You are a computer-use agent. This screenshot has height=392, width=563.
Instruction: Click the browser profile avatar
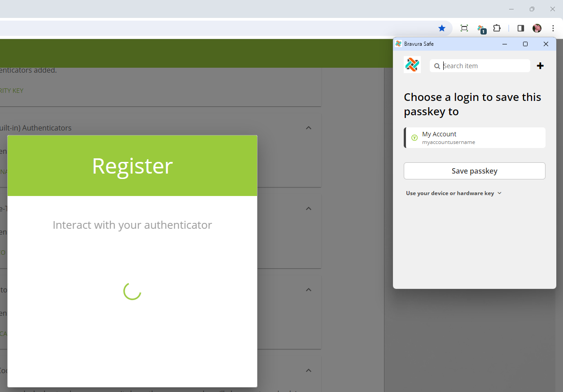pyautogui.click(x=537, y=28)
